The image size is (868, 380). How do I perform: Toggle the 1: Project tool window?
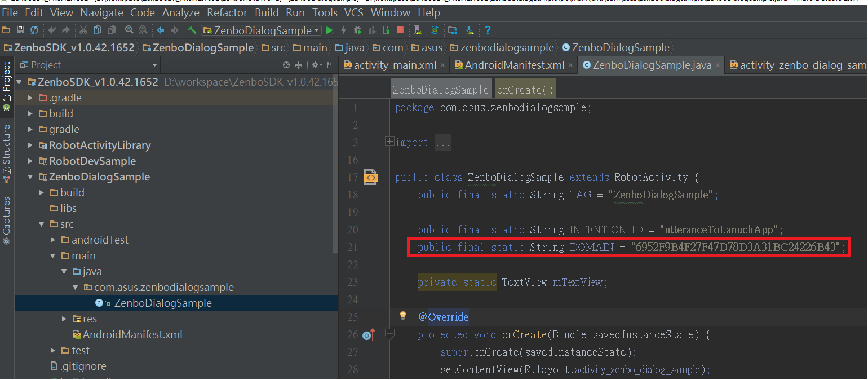click(x=7, y=86)
